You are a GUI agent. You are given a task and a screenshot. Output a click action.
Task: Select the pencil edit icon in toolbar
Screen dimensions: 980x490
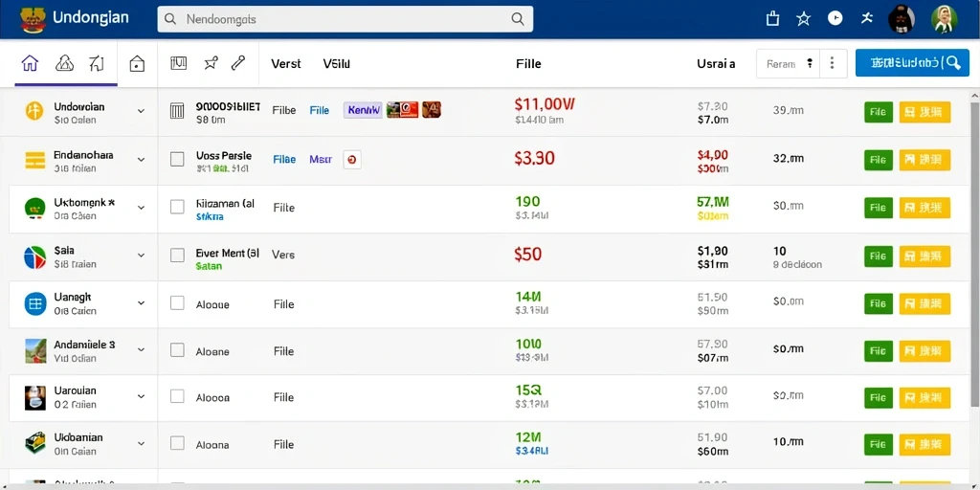237,62
